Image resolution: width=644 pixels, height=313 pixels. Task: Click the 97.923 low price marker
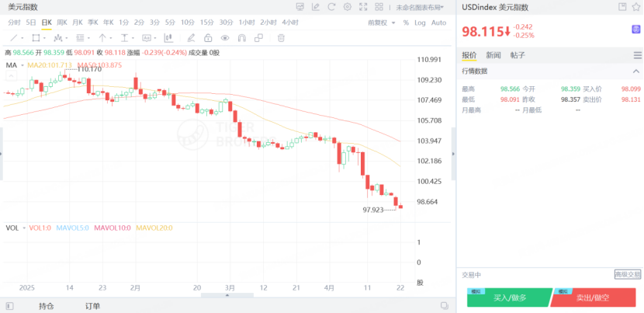coord(373,210)
